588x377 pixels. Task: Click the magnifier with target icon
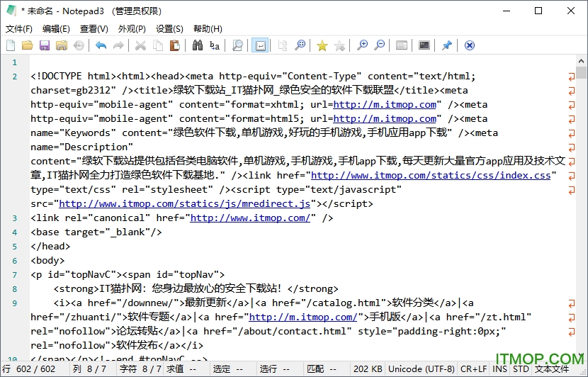pos(300,45)
